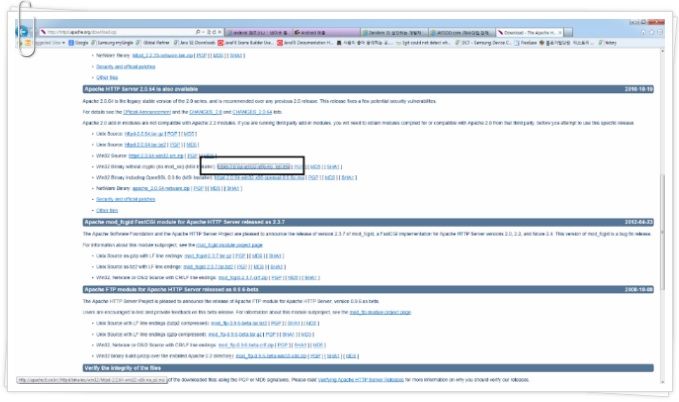Open Other files link under 2.0.64 section
Image resolution: width=679 pixels, height=402 pixels.
click(x=107, y=211)
